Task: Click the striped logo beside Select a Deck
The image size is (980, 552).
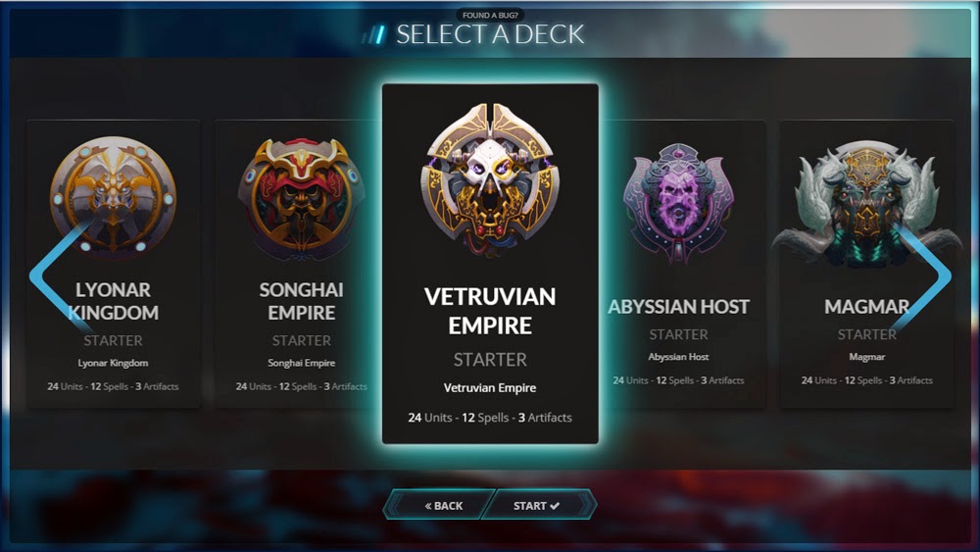Action: tap(375, 34)
